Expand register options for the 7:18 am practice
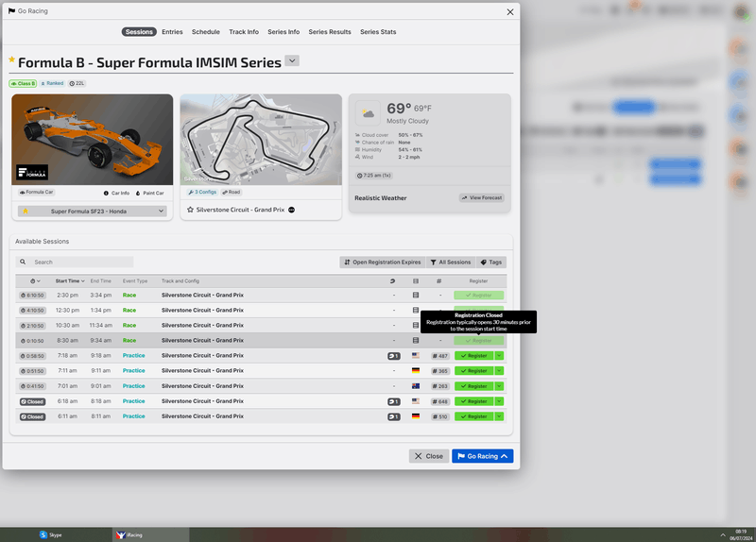756x542 pixels. click(499, 356)
